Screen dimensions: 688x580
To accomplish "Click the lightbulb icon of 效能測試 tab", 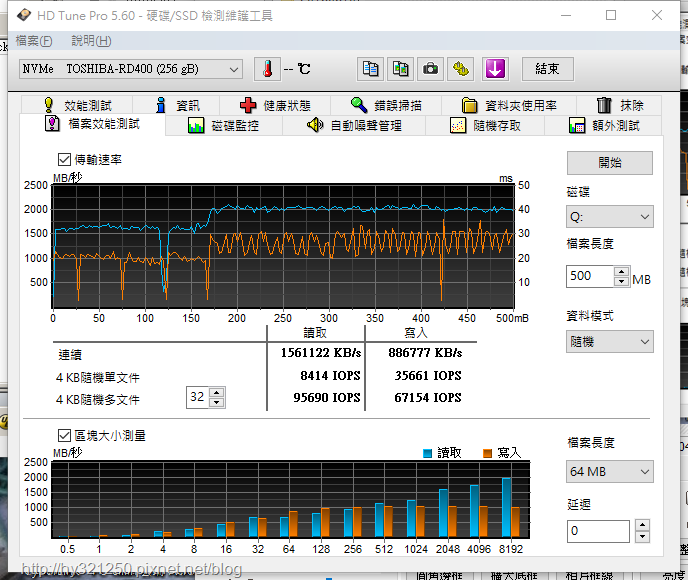I will 49,105.
